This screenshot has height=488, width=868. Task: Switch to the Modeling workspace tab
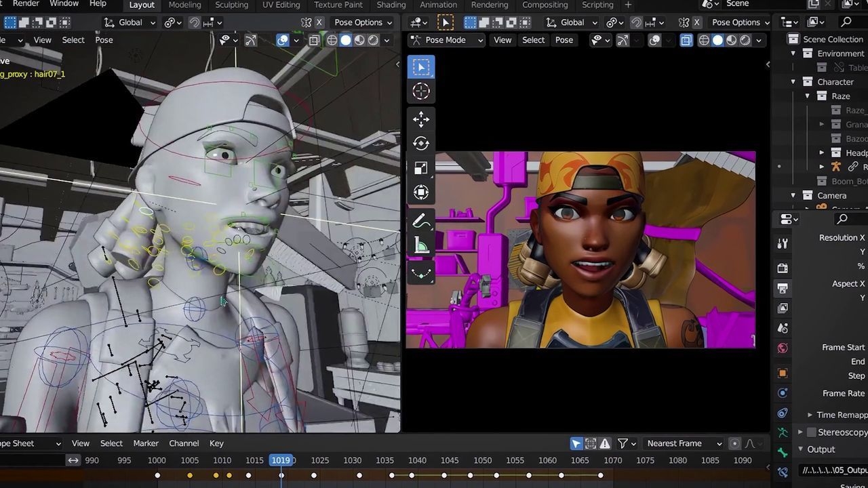pos(185,5)
